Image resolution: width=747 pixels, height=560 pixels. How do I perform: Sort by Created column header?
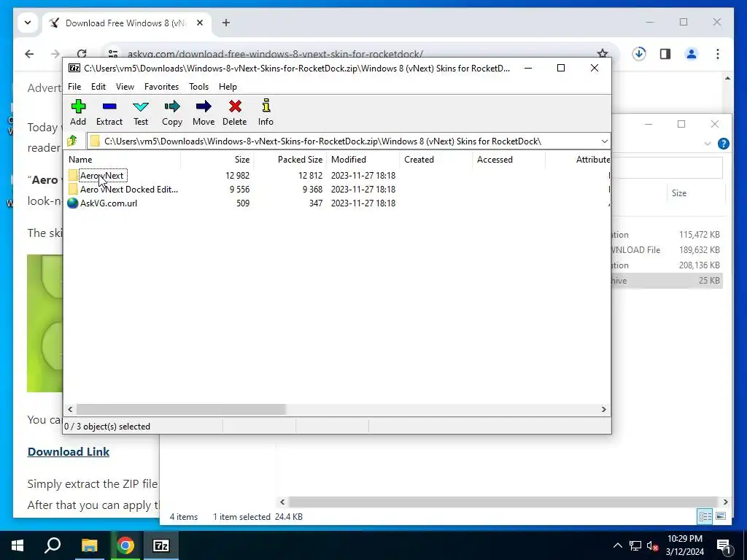436,160
